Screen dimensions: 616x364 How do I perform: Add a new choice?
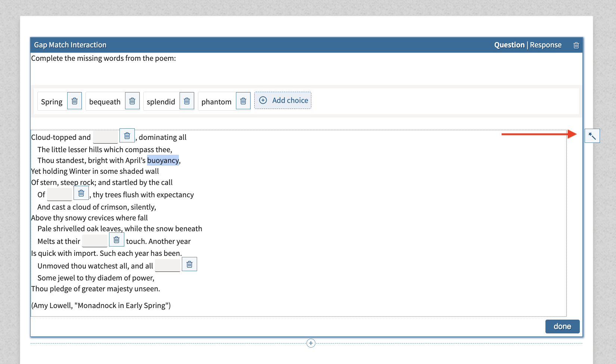(283, 100)
